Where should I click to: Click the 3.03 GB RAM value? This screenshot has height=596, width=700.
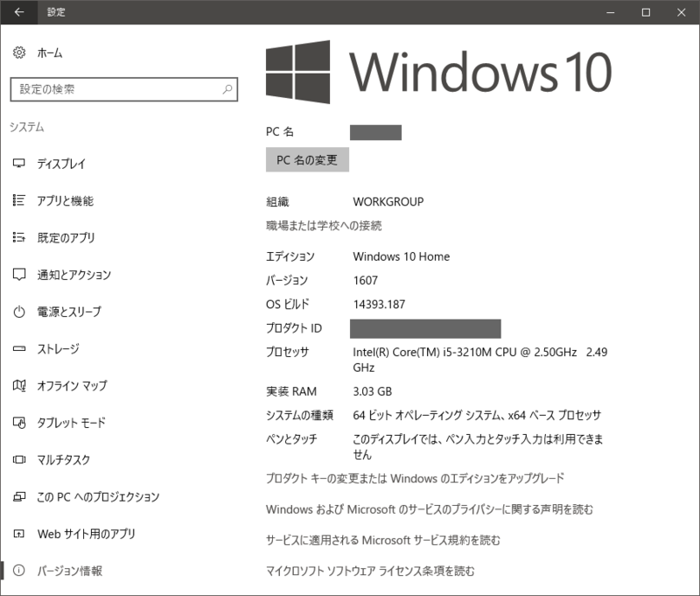[x=373, y=391]
